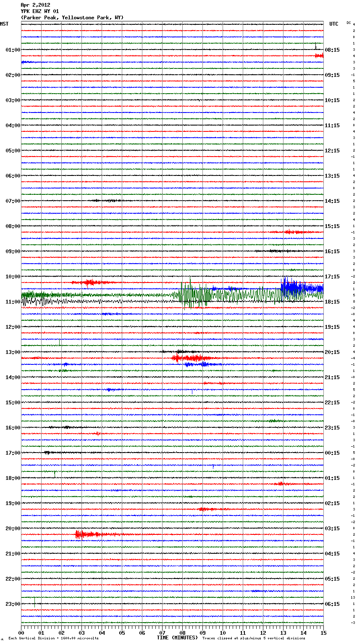Click "(Parker Peak, Yellowstone Park, WY)" title
Screen dimensions: 357x644
[72, 18]
